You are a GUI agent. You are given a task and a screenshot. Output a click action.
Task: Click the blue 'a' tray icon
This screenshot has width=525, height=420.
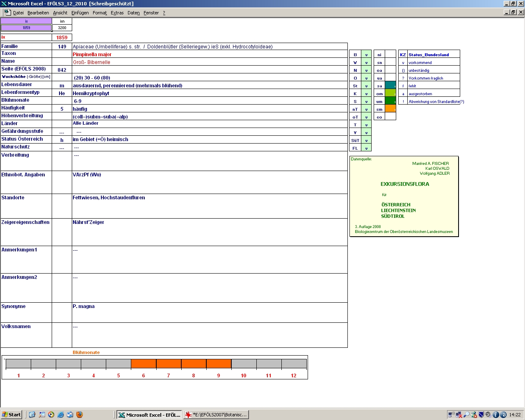coord(503,415)
